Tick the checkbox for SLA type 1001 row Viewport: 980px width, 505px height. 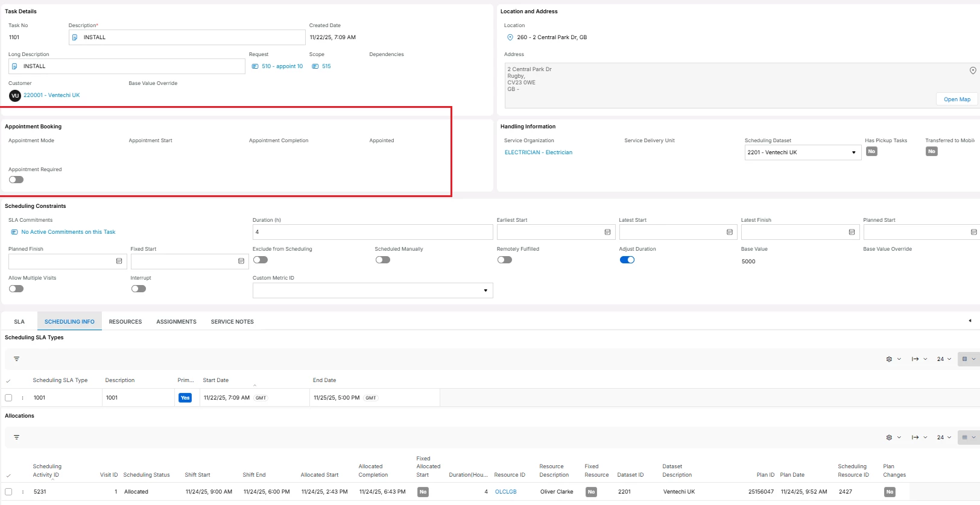click(8, 398)
